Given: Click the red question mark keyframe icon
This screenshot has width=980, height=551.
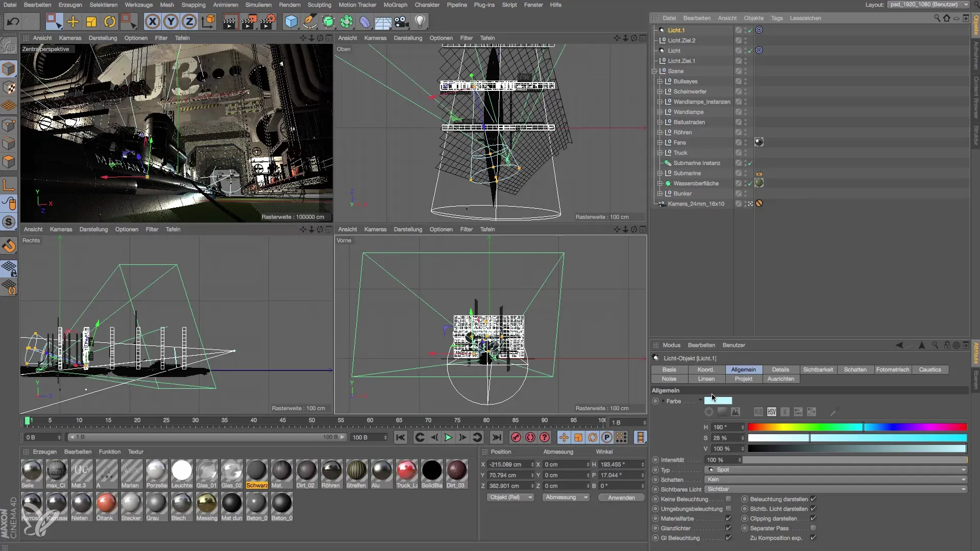Looking at the screenshot, I should tap(545, 437).
